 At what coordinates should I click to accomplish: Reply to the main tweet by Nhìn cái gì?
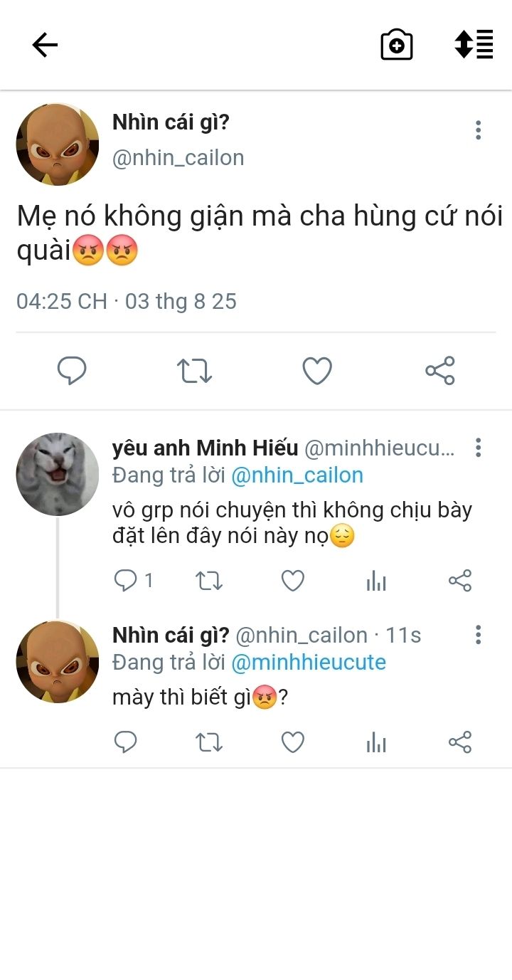click(x=72, y=371)
